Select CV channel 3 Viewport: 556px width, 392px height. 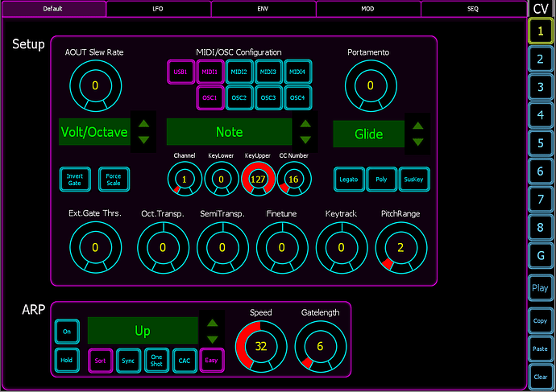[541, 87]
